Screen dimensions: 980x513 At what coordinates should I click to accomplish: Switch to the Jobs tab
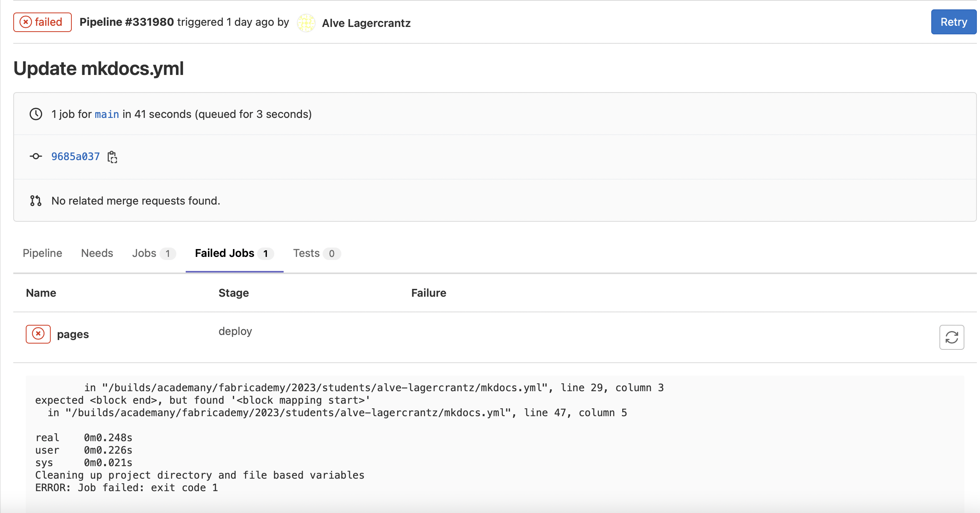click(154, 253)
